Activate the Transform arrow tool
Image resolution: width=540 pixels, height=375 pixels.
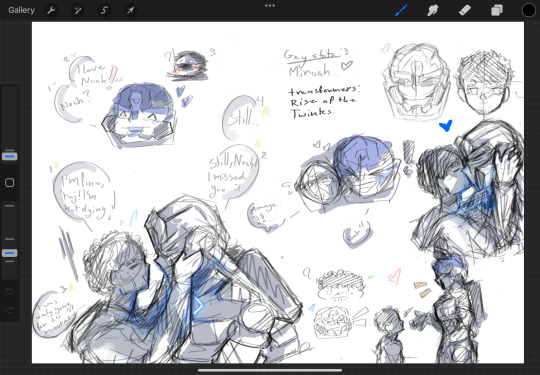[130, 10]
